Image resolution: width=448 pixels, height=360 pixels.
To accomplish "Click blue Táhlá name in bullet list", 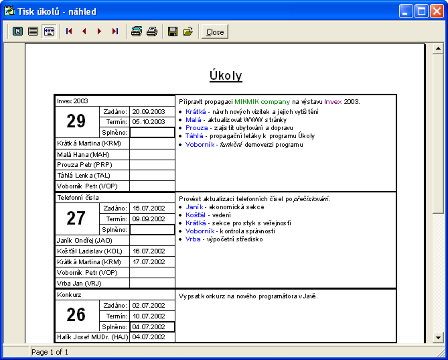I will pyautogui.click(x=194, y=136).
